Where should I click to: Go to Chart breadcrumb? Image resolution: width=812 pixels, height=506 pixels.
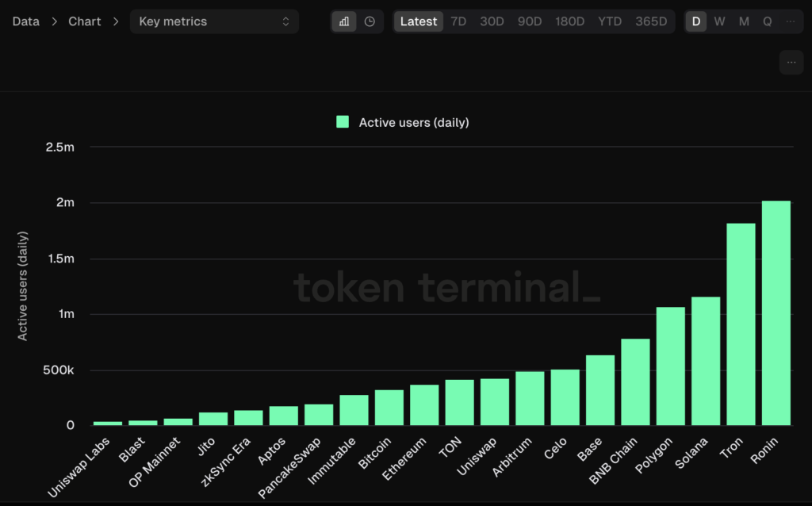84,21
